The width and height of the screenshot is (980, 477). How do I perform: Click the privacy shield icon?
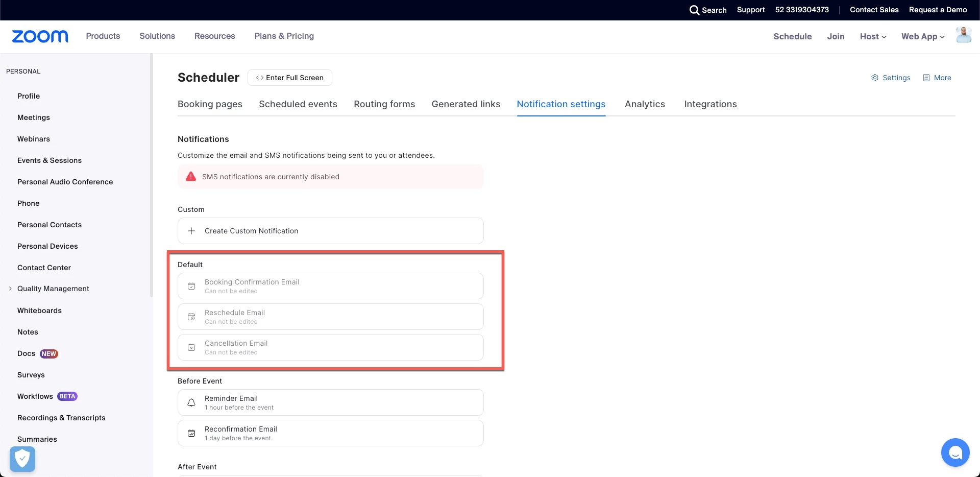22,459
